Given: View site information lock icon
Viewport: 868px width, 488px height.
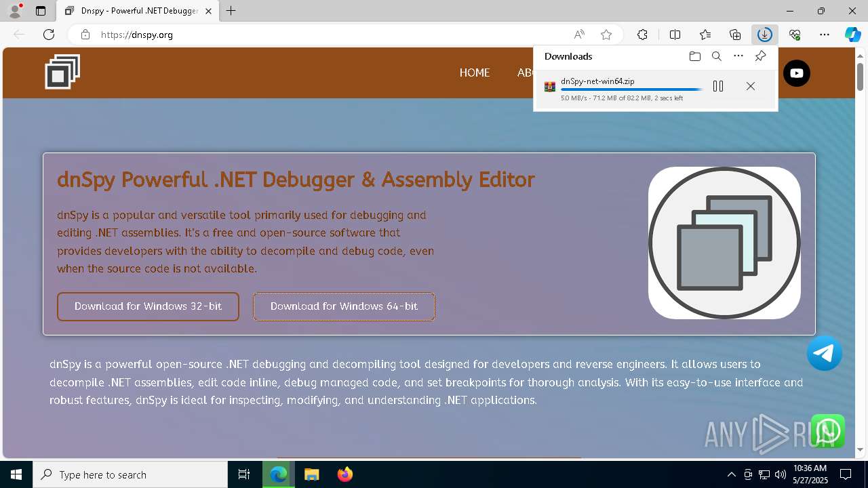Looking at the screenshot, I should click(x=85, y=35).
